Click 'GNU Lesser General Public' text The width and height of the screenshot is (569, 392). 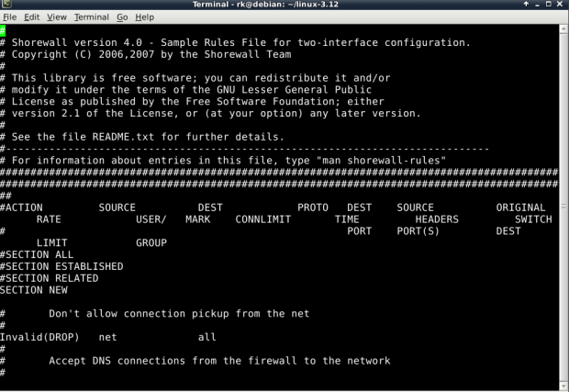pos(295,90)
